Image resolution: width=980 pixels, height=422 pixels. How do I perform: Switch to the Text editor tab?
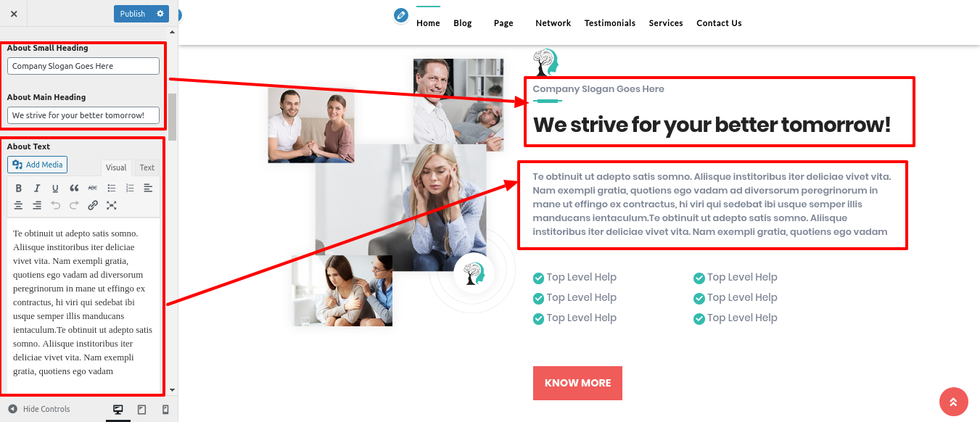(147, 167)
